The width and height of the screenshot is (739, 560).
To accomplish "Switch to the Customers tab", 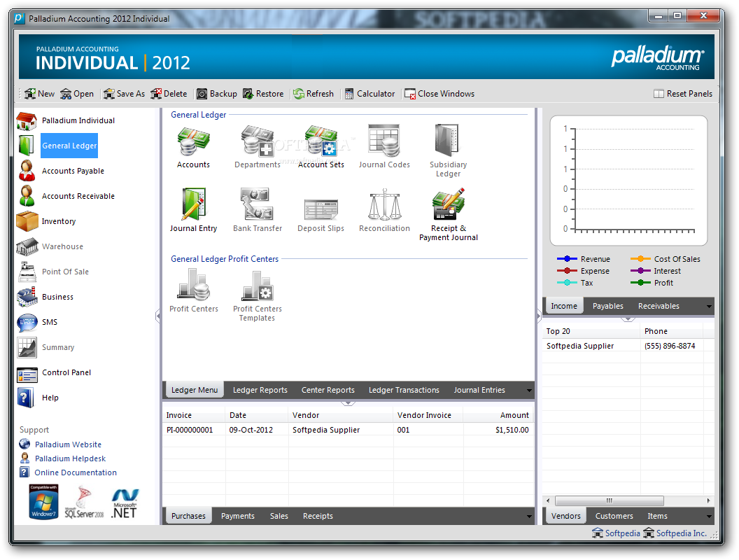I will click(x=614, y=517).
